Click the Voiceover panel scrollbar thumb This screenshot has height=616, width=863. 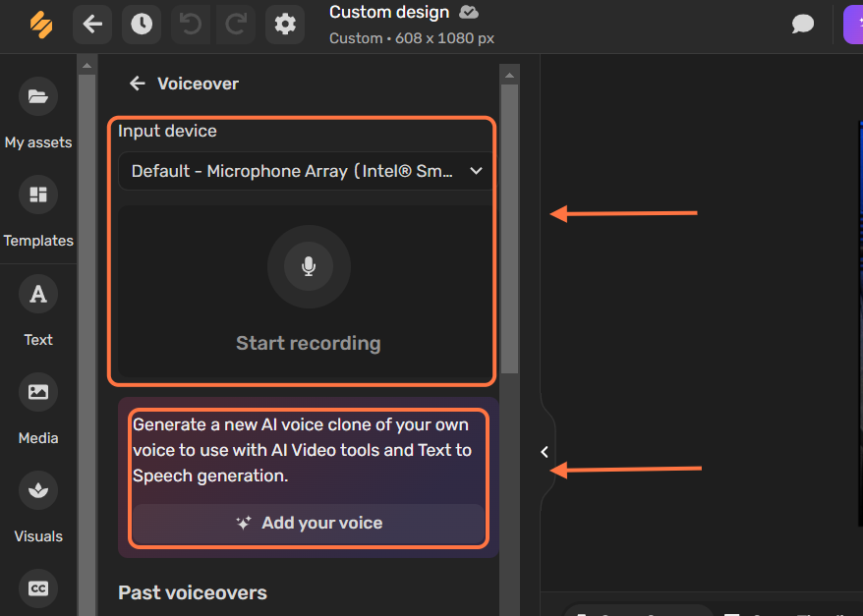509,229
